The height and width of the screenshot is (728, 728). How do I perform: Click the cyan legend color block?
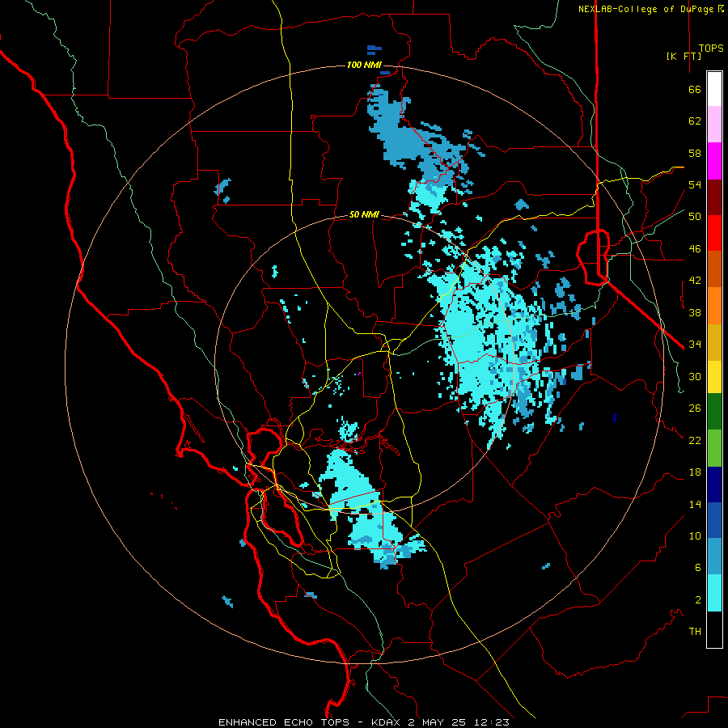(x=714, y=593)
